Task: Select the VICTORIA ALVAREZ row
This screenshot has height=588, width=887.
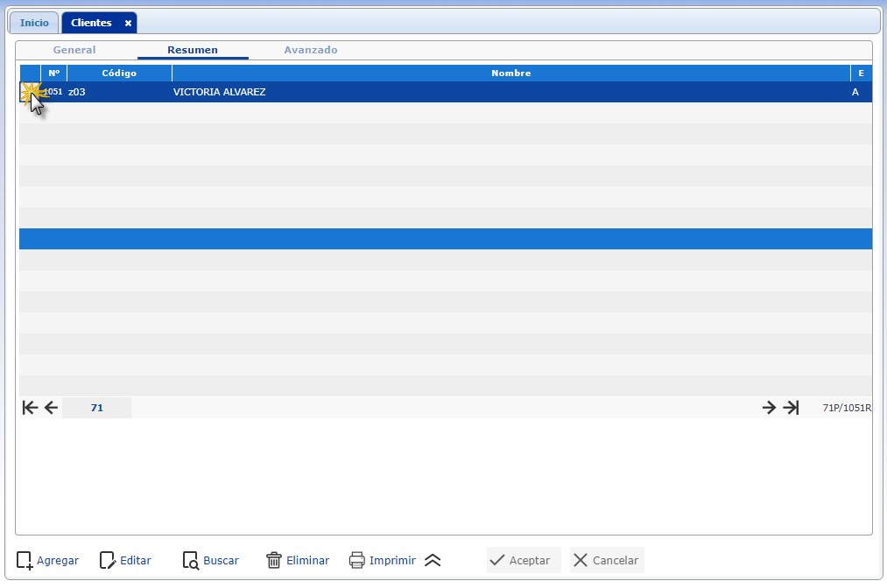Action: (446, 92)
